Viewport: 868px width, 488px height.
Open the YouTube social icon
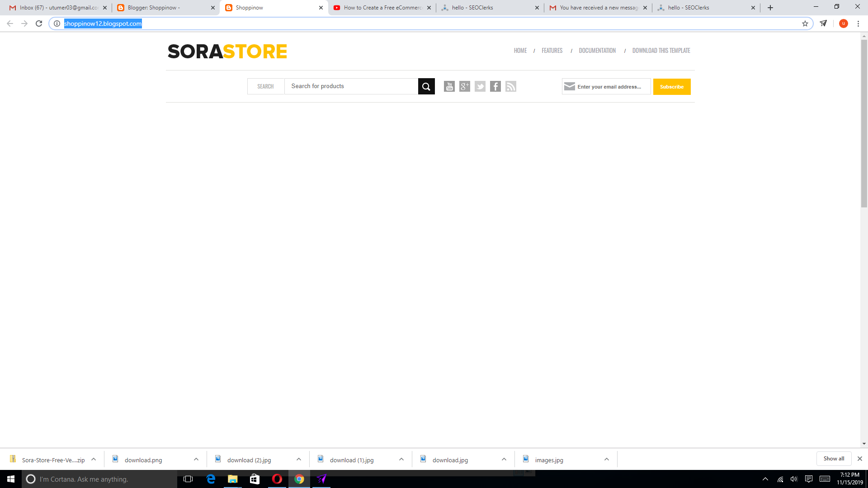(450, 86)
